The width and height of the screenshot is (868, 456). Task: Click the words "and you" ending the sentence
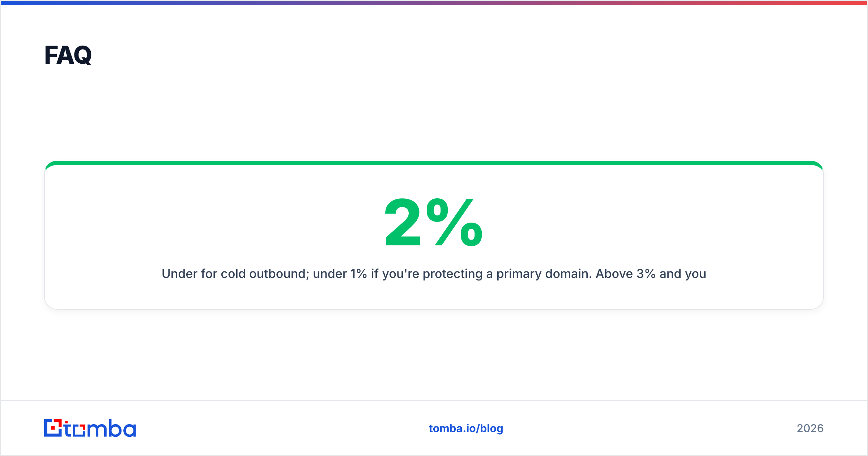[x=683, y=274]
